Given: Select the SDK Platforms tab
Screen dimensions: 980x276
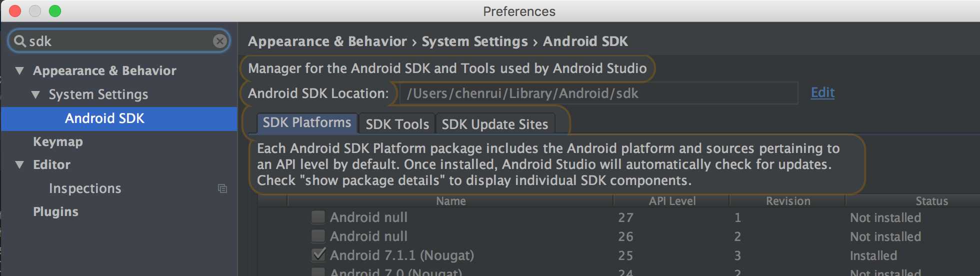Looking at the screenshot, I should pyautogui.click(x=307, y=123).
